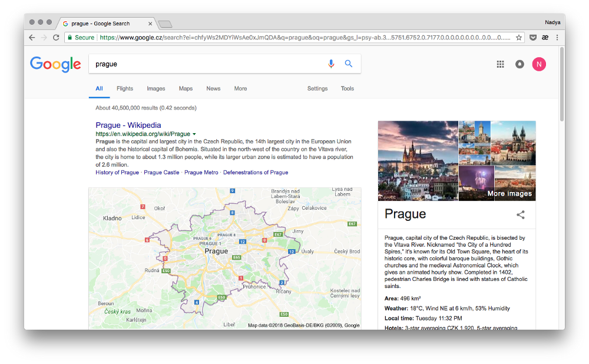Click the green Secure padlock indicator
This screenshot has width=589, height=364.
(81, 38)
